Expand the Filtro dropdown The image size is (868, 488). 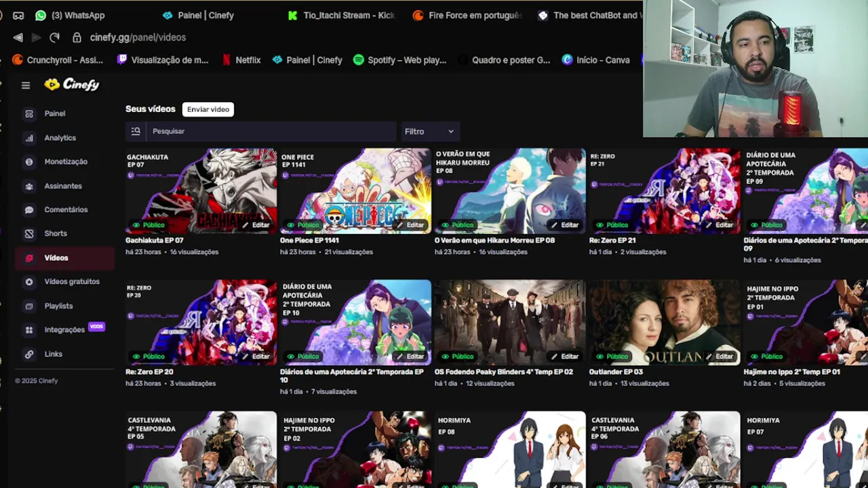pyautogui.click(x=429, y=131)
